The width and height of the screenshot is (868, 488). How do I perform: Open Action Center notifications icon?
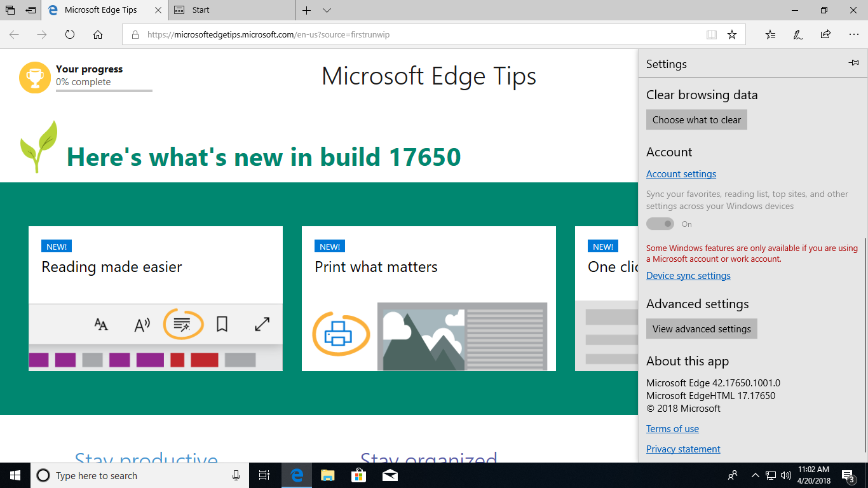[x=848, y=475]
